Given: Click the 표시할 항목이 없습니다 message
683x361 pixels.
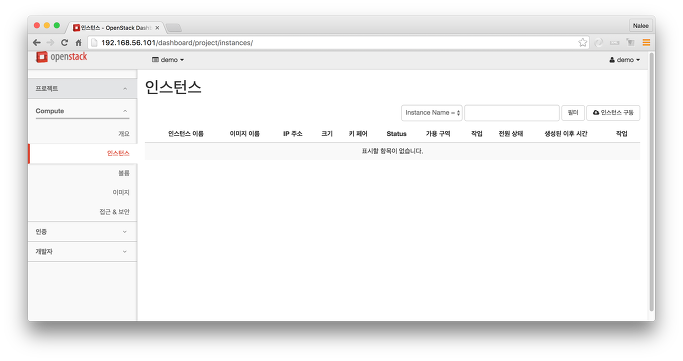Looking at the screenshot, I should tap(392, 151).
